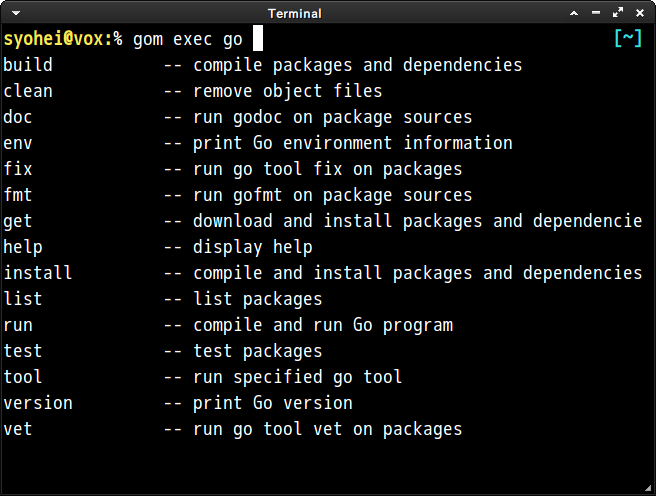
Task: Click description 'print Go environment information'
Action: point(353,143)
